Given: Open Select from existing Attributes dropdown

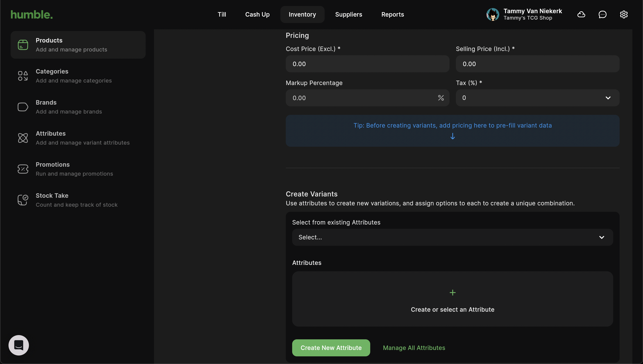Looking at the screenshot, I should (x=452, y=237).
